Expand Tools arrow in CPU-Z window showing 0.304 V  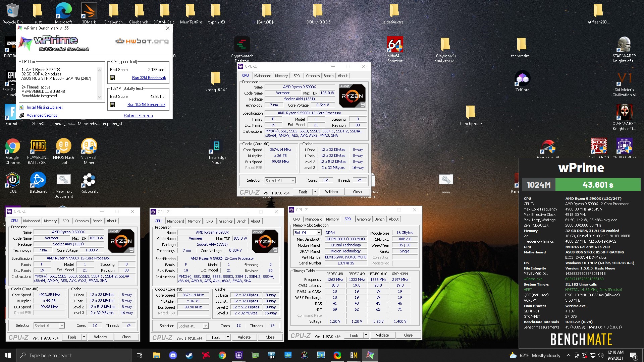[228, 337]
